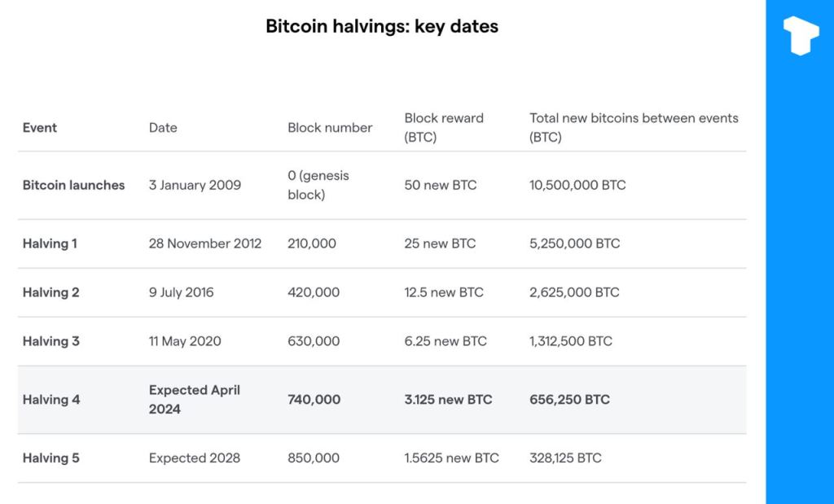Select the '328,125 BTC' total cell
Viewport: 834px width, 504px height.
click(x=565, y=458)
